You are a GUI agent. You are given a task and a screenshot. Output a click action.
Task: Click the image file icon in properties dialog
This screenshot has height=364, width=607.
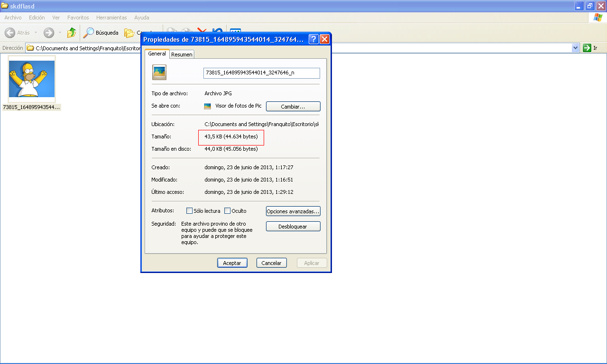[159, 73]
